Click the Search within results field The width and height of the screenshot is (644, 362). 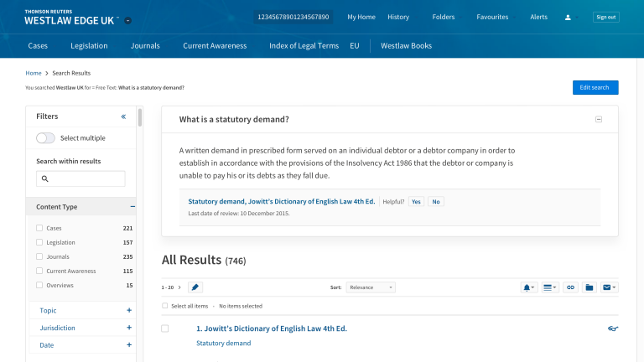tap(80, 178)
